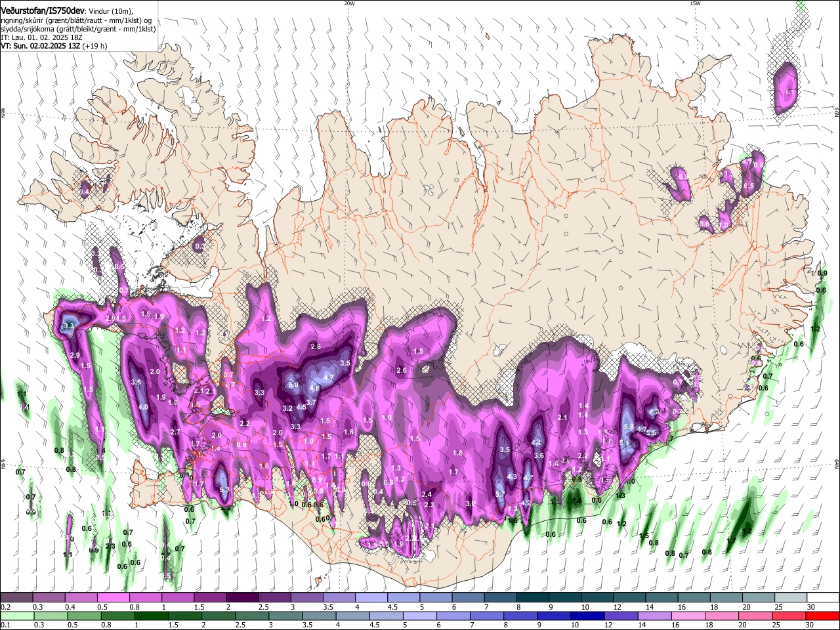Click the 2.7 precipitation value in the southwest
Screen dimensions: 840x630
point(175,432)
